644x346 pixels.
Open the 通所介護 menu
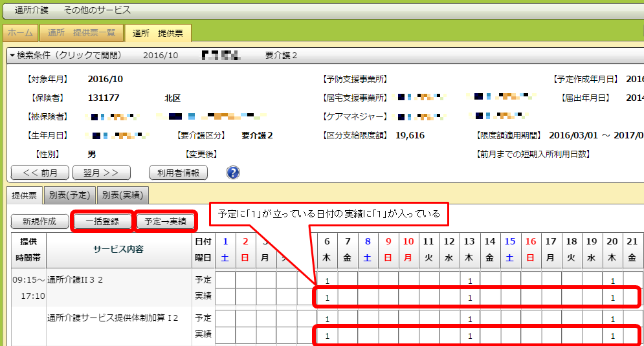point(34,10)
